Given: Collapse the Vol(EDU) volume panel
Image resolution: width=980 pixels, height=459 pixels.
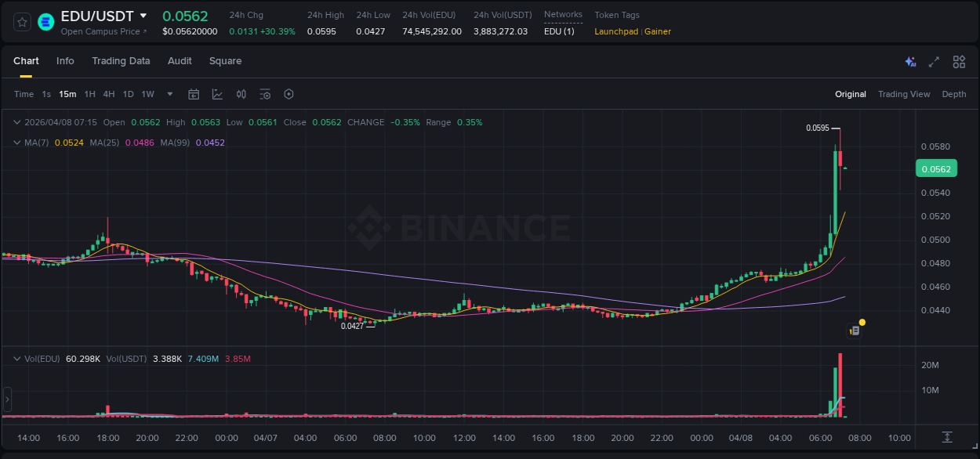Looking at the screenshot, I should pos(16,358).
